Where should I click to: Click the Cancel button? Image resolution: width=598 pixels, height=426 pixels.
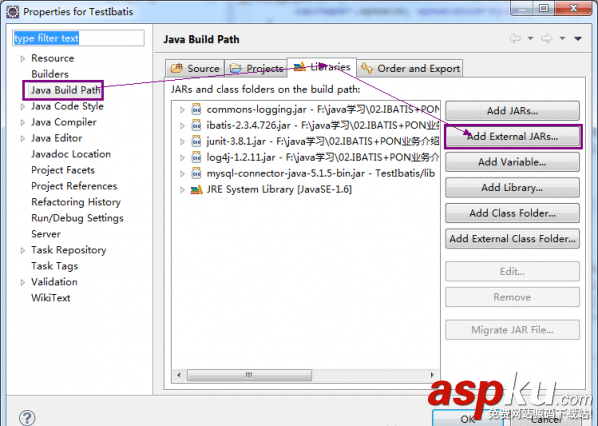click(546, 419)
